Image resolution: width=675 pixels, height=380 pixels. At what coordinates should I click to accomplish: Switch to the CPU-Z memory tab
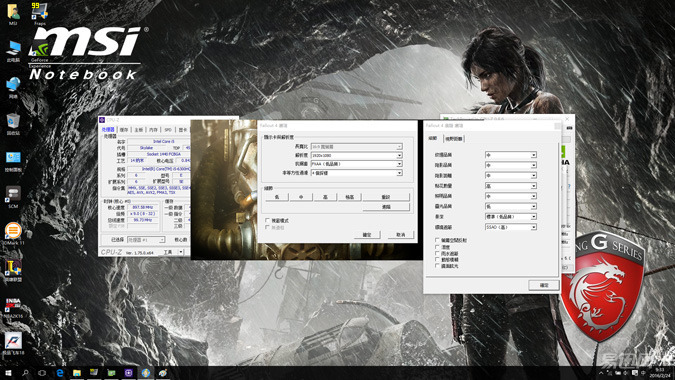pos(153,130)
